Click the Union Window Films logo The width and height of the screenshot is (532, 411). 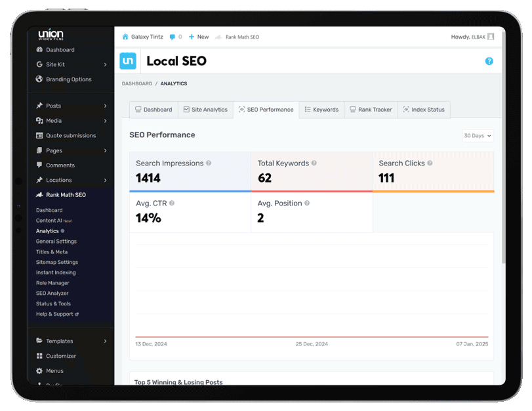[51, 34]
